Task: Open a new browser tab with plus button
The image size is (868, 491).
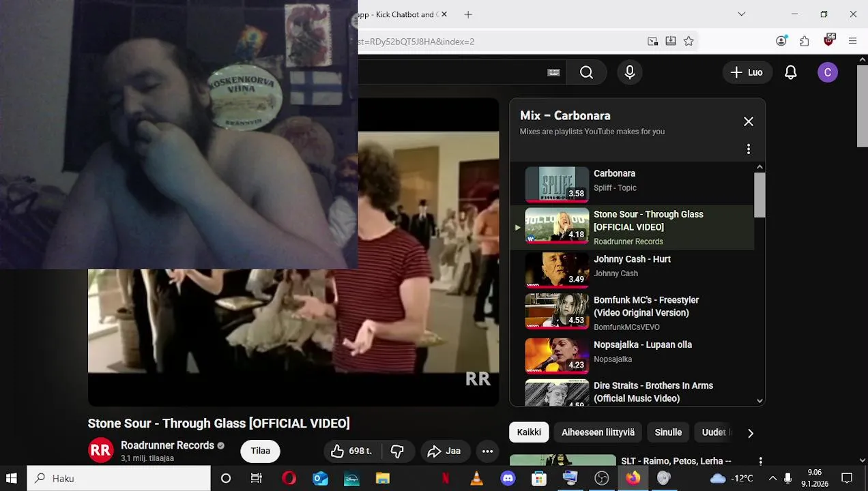Action: point(468,14)
